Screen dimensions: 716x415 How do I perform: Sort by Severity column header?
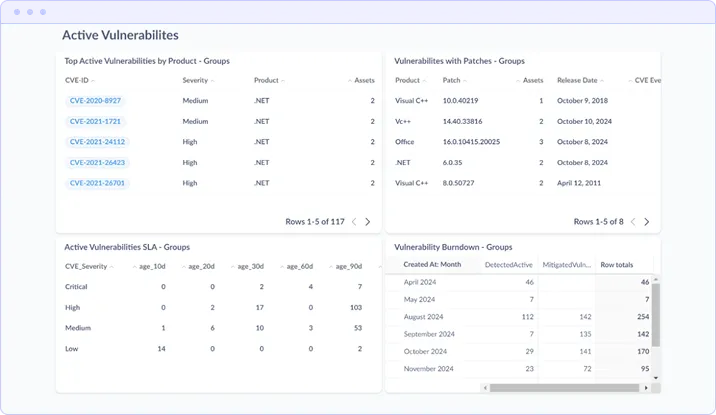click(198, 80)
